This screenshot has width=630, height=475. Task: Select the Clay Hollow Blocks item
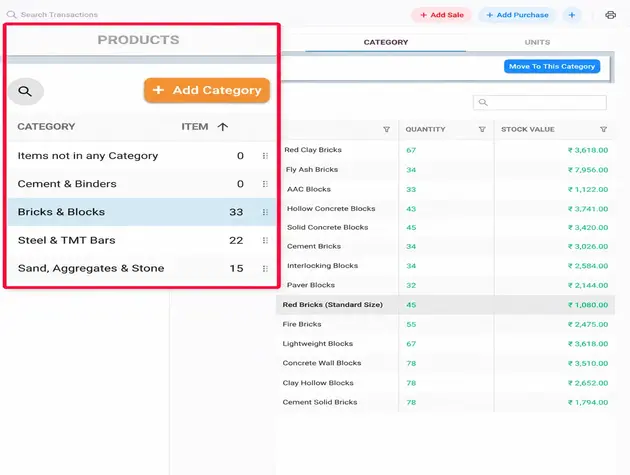[318, 383]
